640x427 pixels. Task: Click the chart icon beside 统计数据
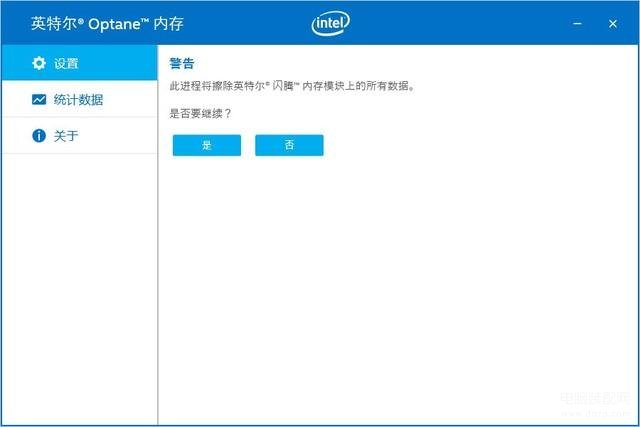(x=39, y=100)
